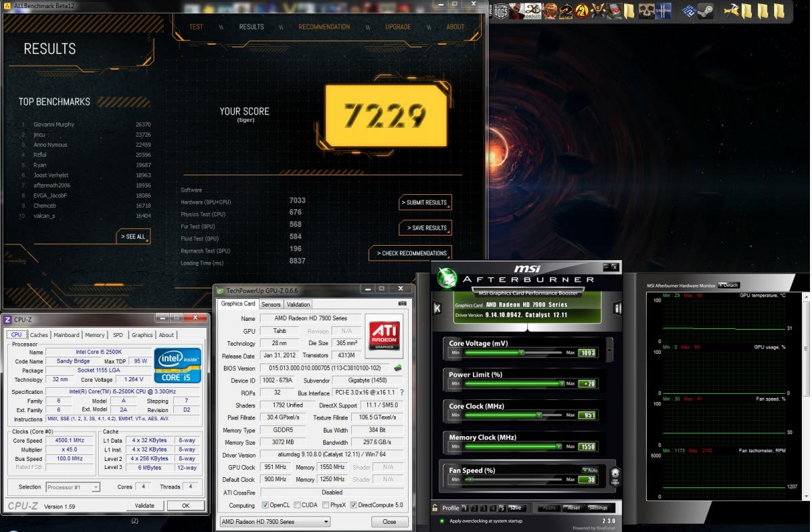Toggle the DirectCompute 5.0 checkbox
The width and height of the screenshot is (812, 532).
pyautogui.click(x=353, y=505)
